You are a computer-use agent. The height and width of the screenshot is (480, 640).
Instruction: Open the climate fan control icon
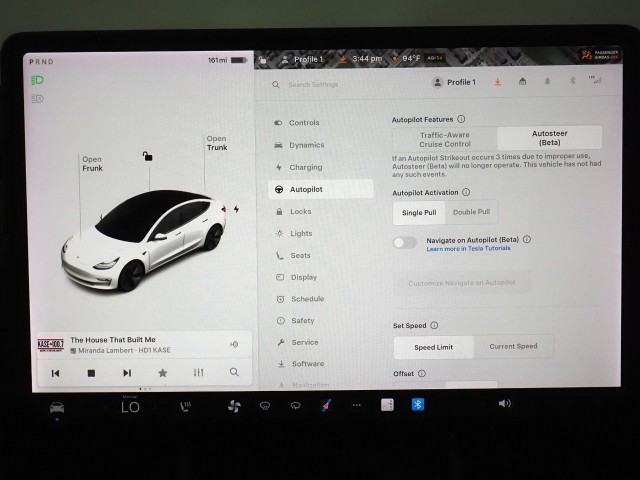point(234,405)
